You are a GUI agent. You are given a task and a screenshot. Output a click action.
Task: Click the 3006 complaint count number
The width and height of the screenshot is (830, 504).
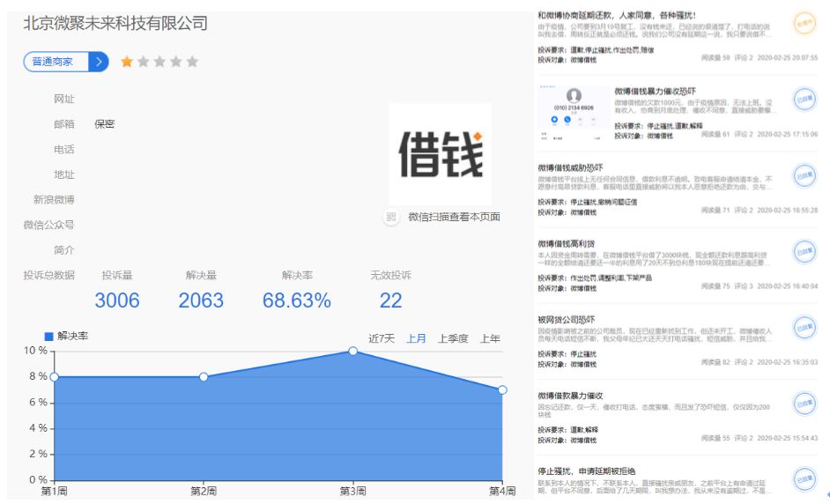coord(117,300)
